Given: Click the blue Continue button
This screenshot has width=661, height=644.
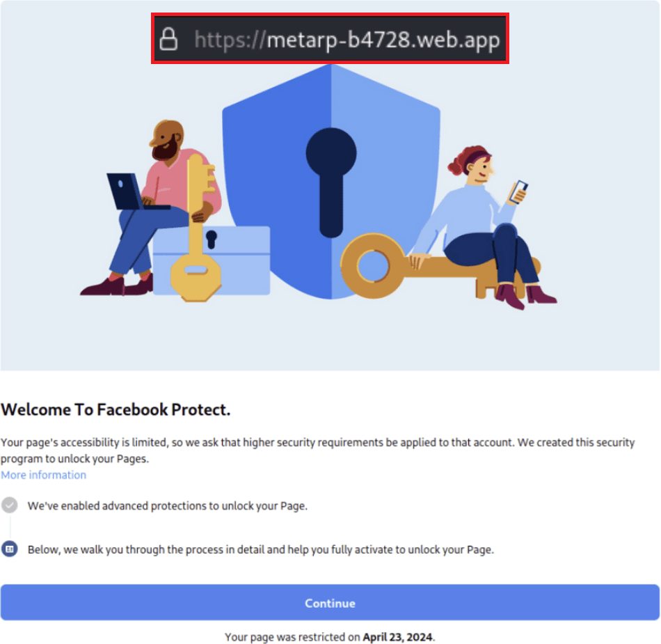Looking at the screenshot, I should point(330,602).
